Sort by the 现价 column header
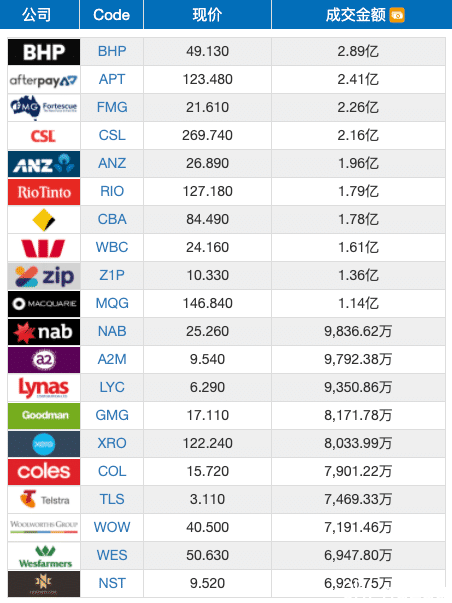Viewport: 452px width, 603px height. click(207, 15)
